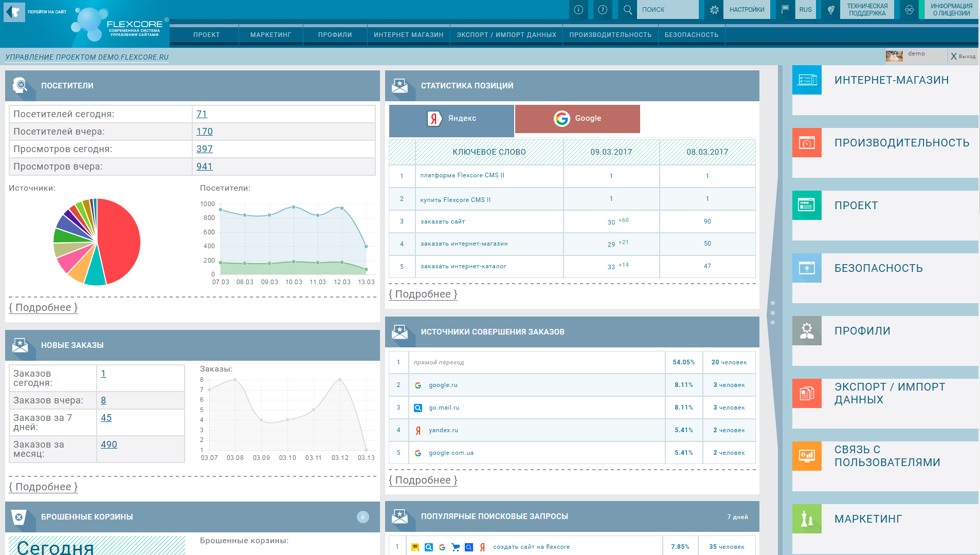Click the 7 дней period selector
Image resolution: width=980 pixels, height=555 pixels.
click(x=738, y=517)
